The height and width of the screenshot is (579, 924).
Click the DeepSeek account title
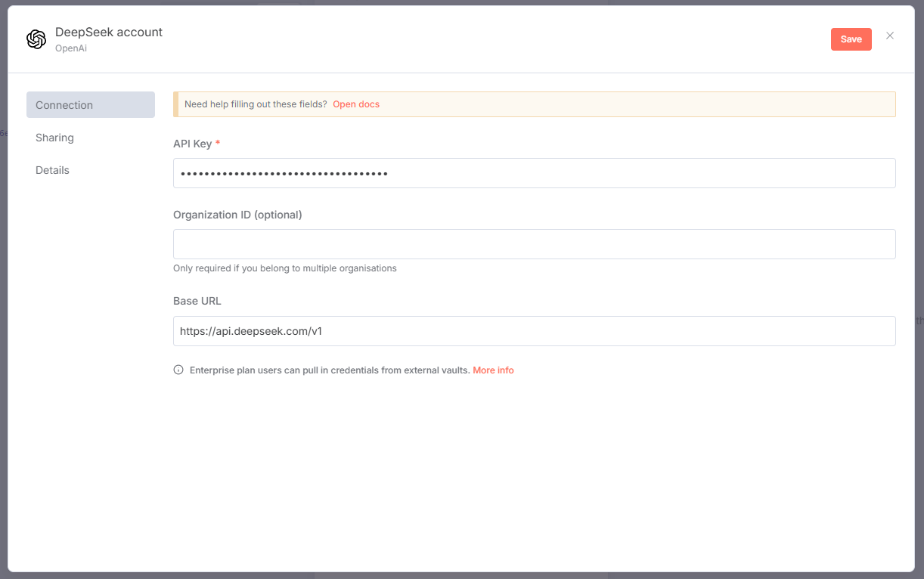109,33
